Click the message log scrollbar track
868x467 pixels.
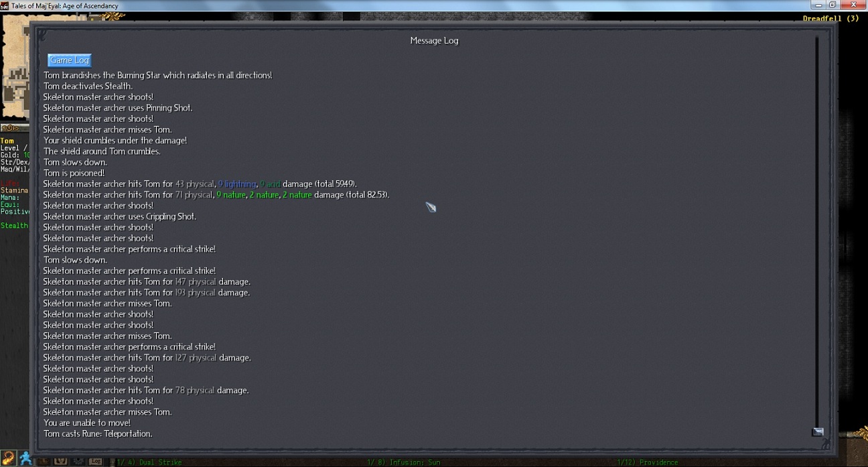tap(817, 231)
